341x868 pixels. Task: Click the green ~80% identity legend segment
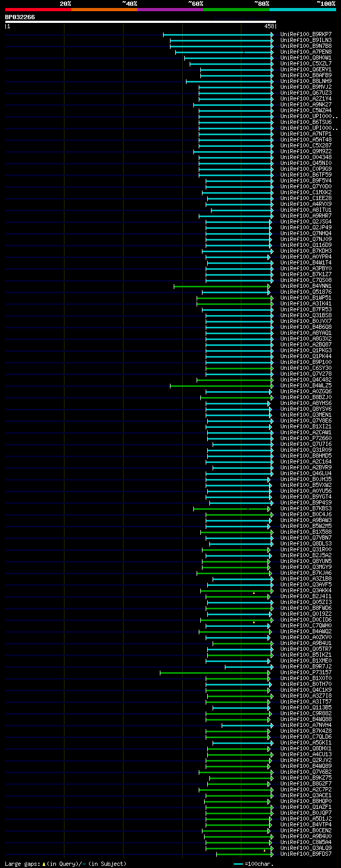237,10
